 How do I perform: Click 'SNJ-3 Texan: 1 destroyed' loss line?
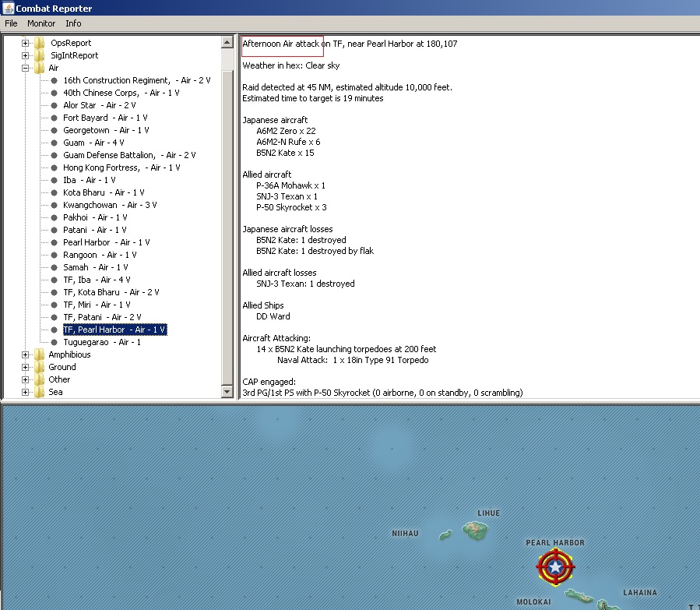[305, 284]
